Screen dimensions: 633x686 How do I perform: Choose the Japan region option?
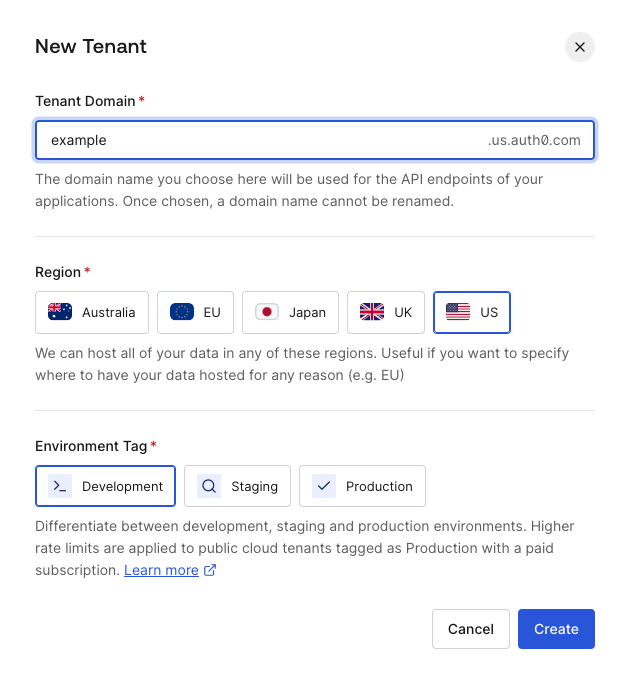click(290, 312)
